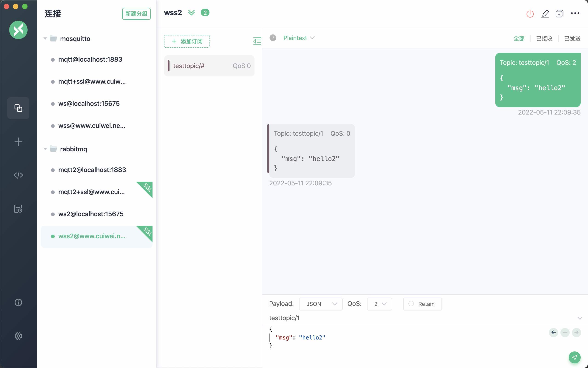
Task: Expand the topic field chevron
Action: 580,318
